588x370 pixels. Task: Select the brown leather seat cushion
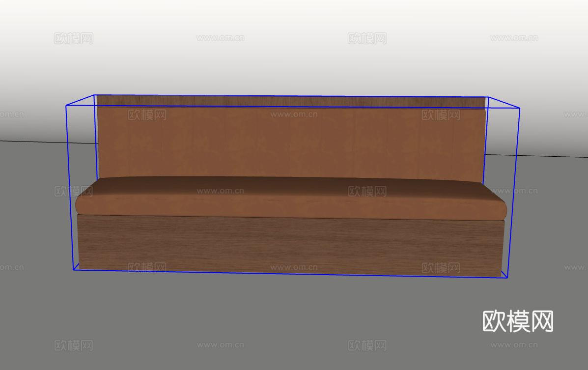(291, 198)
